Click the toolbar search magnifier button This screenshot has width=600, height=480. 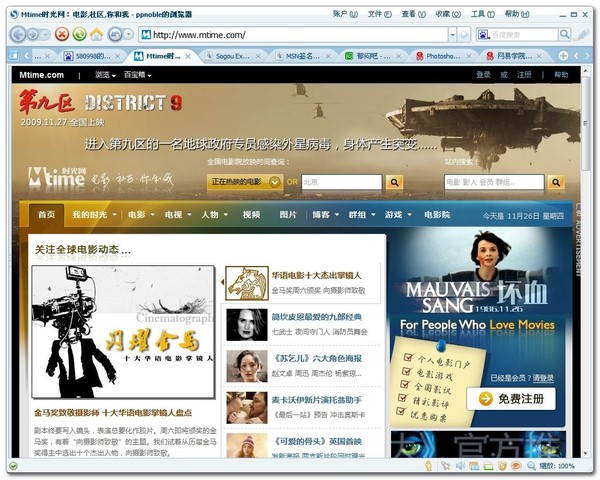click(564, 34)
